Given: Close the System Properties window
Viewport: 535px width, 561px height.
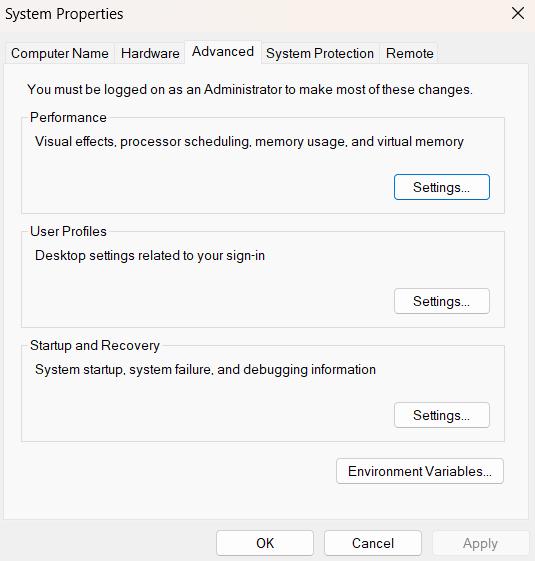Looking at the screenshot, I should [518, 14].
